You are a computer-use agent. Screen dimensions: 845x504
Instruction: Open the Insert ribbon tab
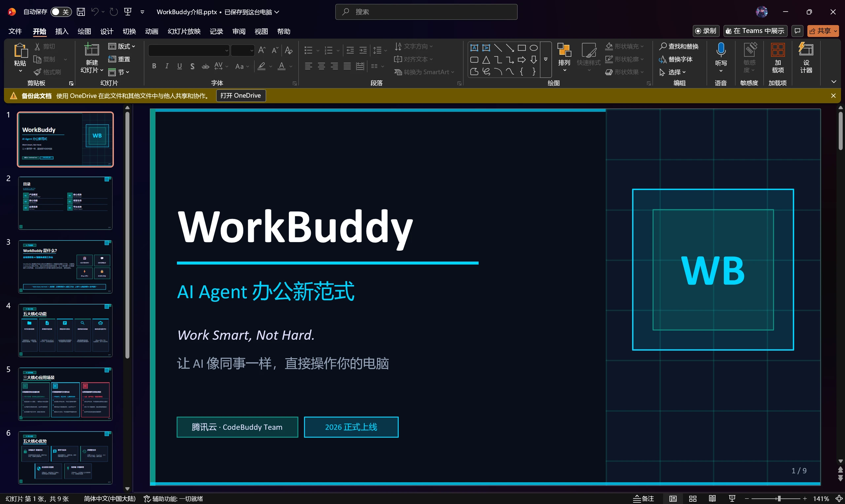(x=61, y=31)
